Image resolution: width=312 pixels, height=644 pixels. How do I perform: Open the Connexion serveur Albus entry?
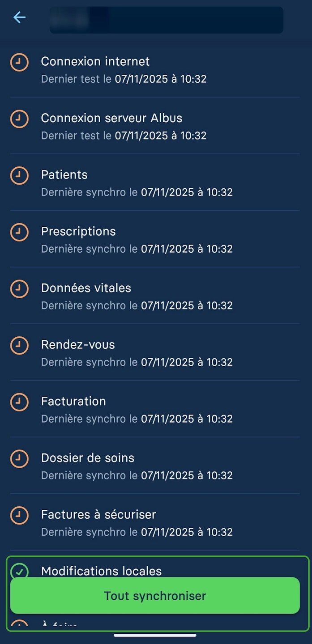tap(111, 118)
